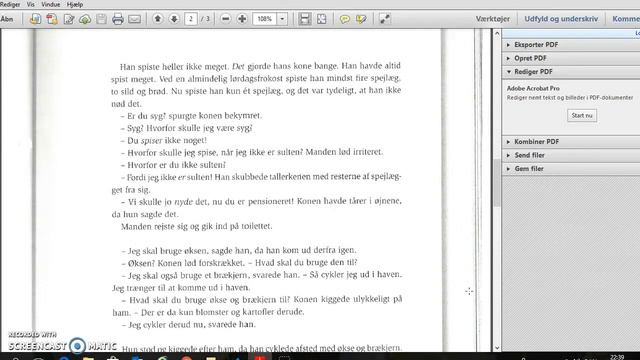The image size is (640, 360).
Task: Open the Rediger menu
Action: coord(10,4)
